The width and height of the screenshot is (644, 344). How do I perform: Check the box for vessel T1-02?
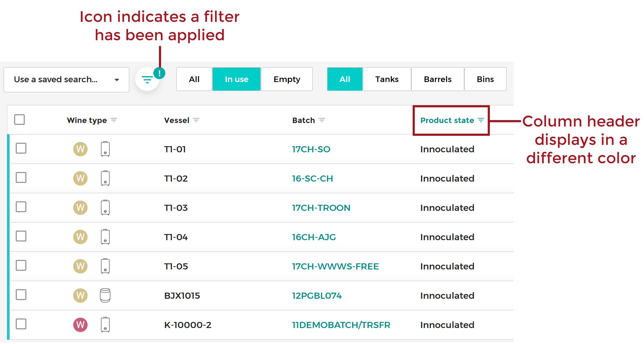point(21,178)
